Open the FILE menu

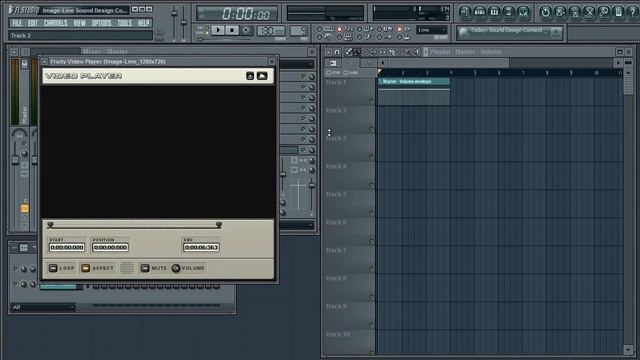17,23
